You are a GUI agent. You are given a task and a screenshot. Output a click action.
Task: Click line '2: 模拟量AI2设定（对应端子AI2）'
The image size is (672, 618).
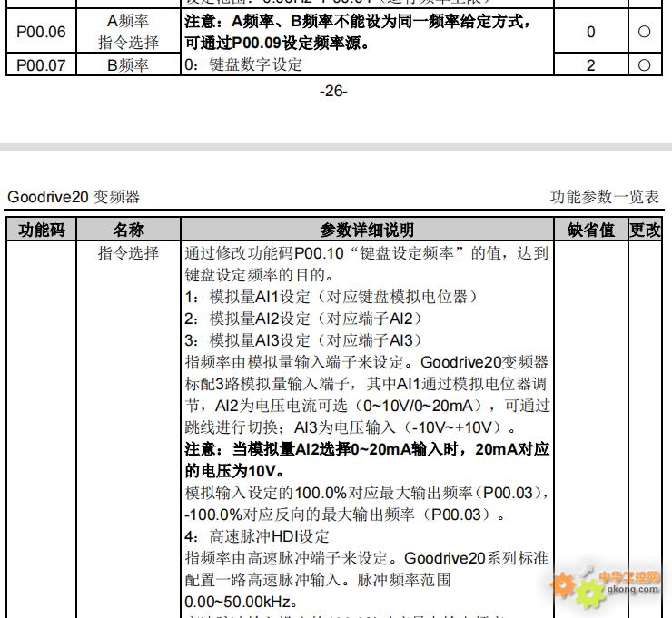click(303, 319)
